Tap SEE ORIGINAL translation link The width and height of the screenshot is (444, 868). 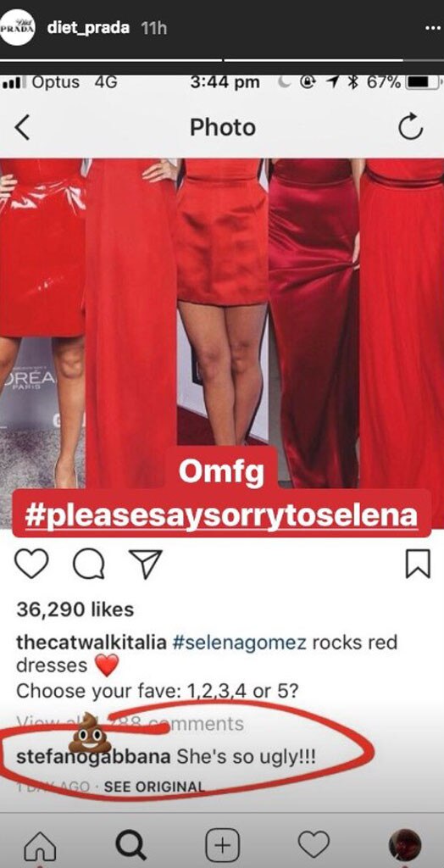(154, 786)
